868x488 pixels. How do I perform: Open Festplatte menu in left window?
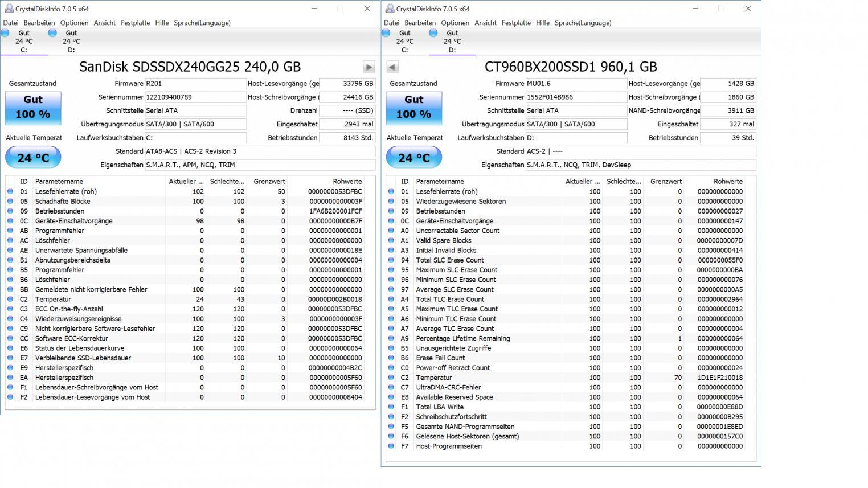point(135,23)
